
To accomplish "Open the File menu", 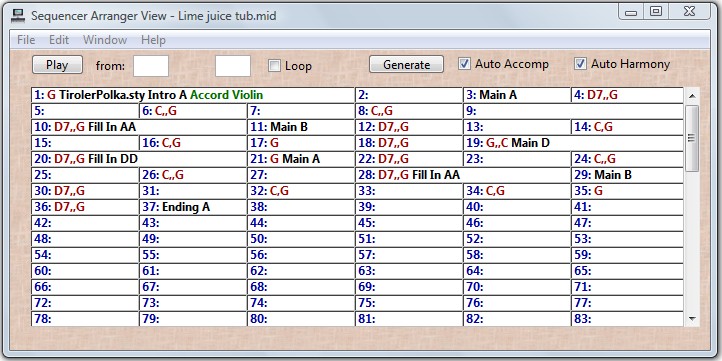I will (x=26, y=40).
